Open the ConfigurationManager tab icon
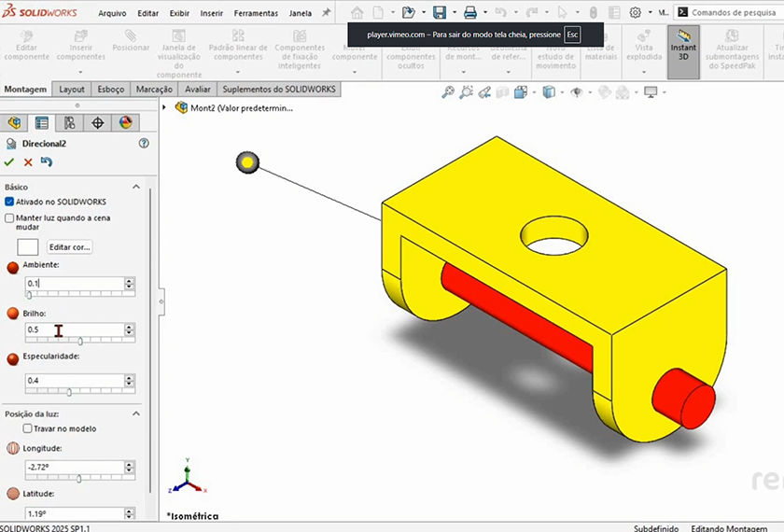This screenshot has width=784, height=532. pyautogui.click(x=70, y=123)
